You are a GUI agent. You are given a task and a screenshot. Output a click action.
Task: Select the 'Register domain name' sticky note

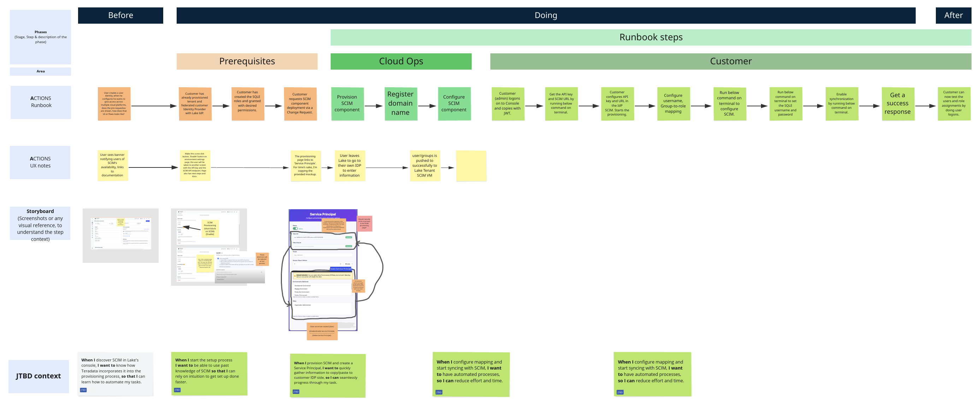pos(401,104)
